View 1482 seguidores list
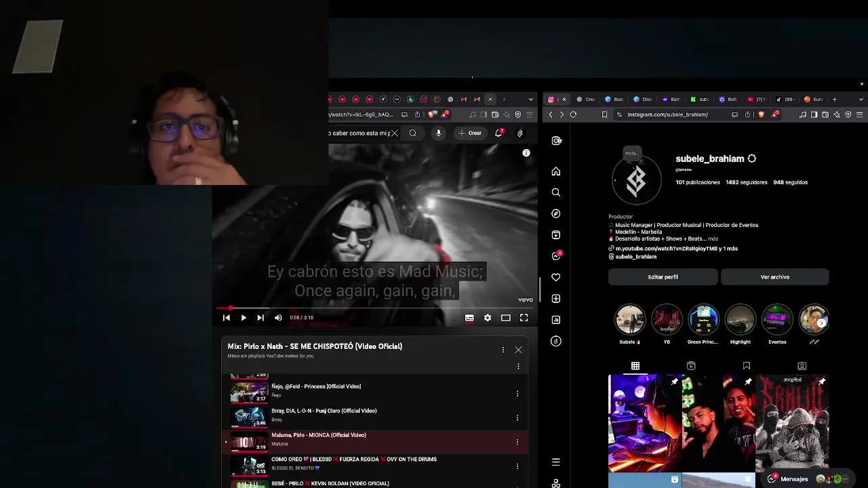Viewport: 868px width, 488px height. pyautogui.click(x=747, y=182)
